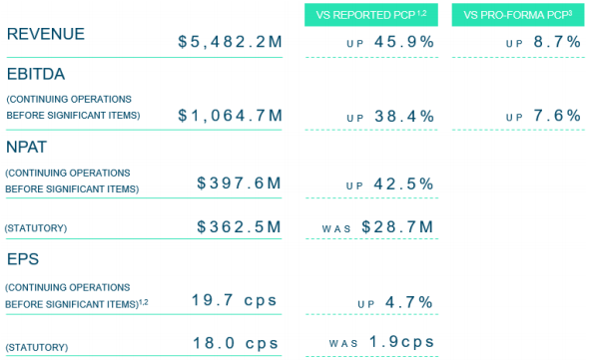Click the UP 38.4% EBITDA change
This screenshot has width=592, height=364.
[x=390, y=116]
